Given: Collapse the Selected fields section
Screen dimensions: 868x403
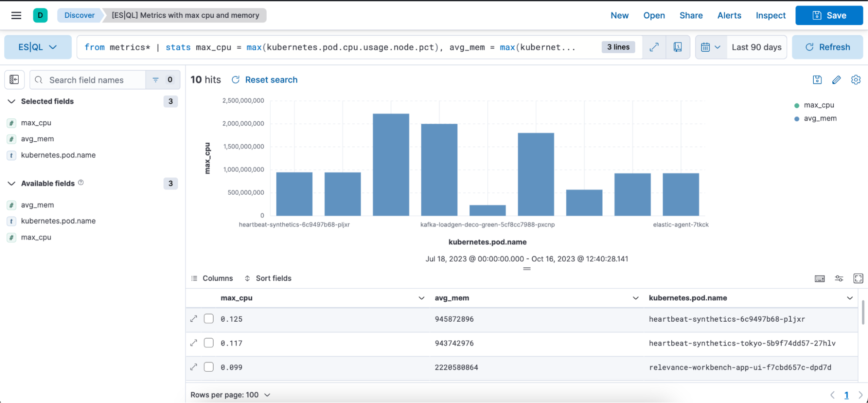Looking at the screenshot, I should click(x=11, y=101).
